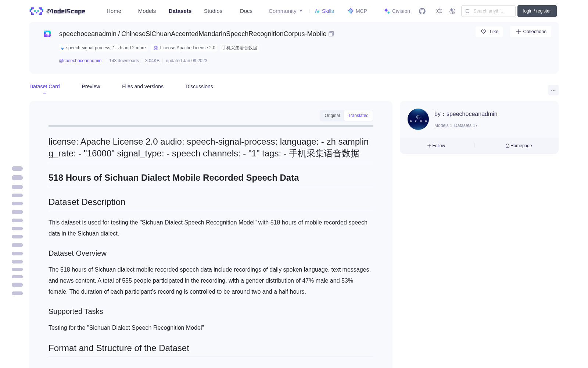The image size is (588, 368).
Task: Expand the Community dropdown menu
Action: pyautogui.click(x=286, y=11)
